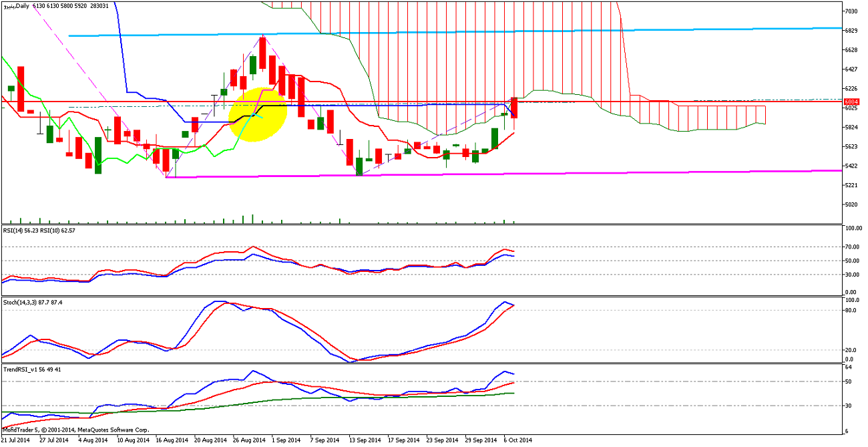This screenshot has height=447, width=868.
Task: Click the latest red candle on 6 Oct
Action: pyautogui.click(x=514, y=108)
